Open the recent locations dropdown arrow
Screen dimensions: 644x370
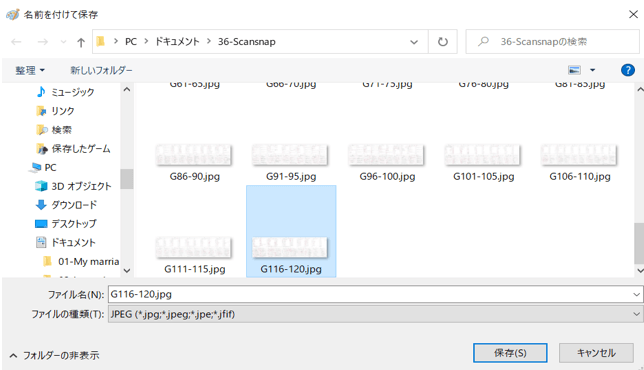pos(63,42)
